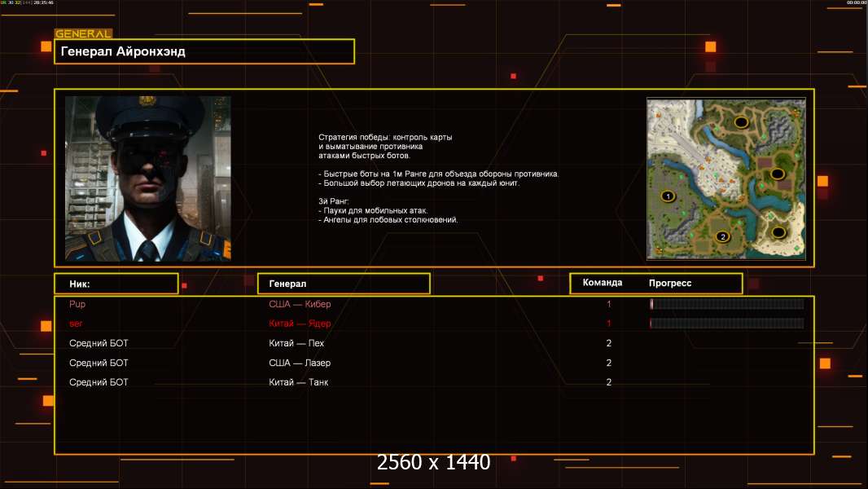Viewport: 868px width, 489px height.
Task: Click the "Ангелы для лобовых столкновений" line
Action: 388,220
